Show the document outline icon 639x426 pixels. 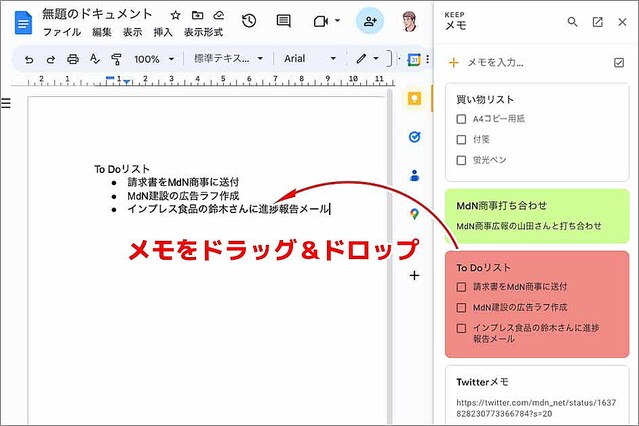coord(6,103)
